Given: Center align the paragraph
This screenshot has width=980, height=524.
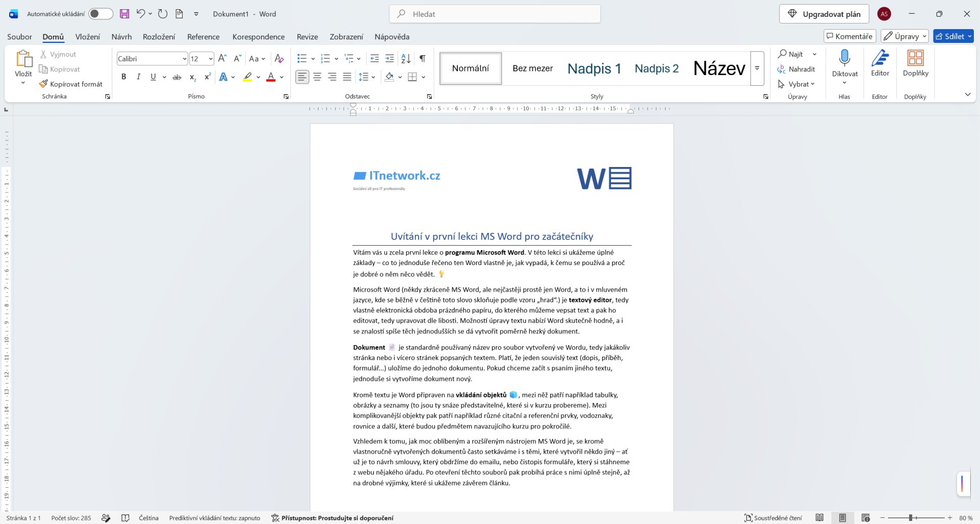Looking at the screenshot, I should [x=317, y=77].
